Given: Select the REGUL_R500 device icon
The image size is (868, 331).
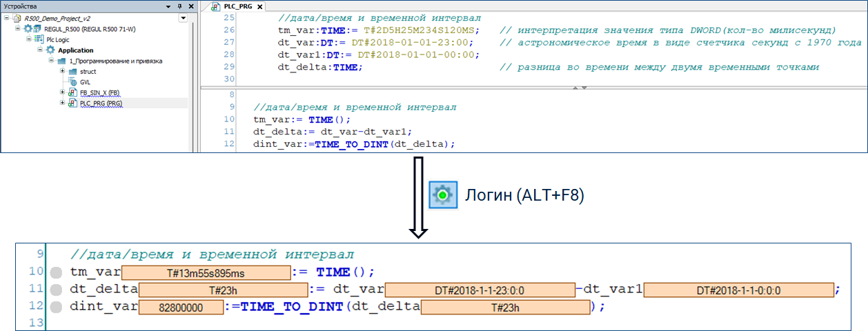Looking at the screenshot, I should [28, 29].
